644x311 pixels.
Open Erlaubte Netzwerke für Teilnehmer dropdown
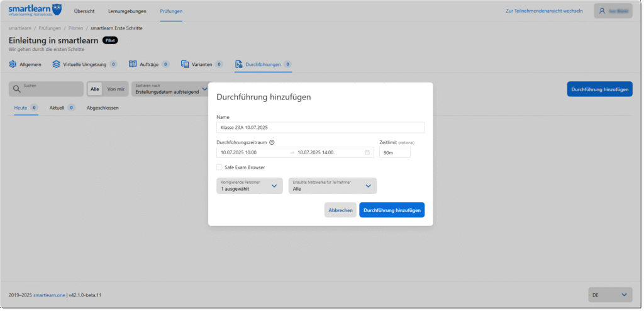[x=332, y=186]
